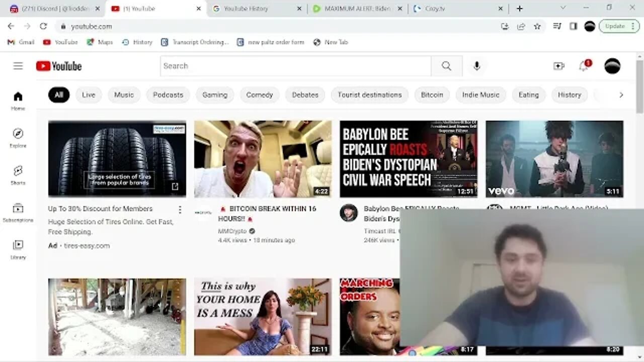This screenshot has width=644, height=362.
Task: Open the YouTube hamburger guide menu
Action: pyautogui.click(x=18, y=66)
